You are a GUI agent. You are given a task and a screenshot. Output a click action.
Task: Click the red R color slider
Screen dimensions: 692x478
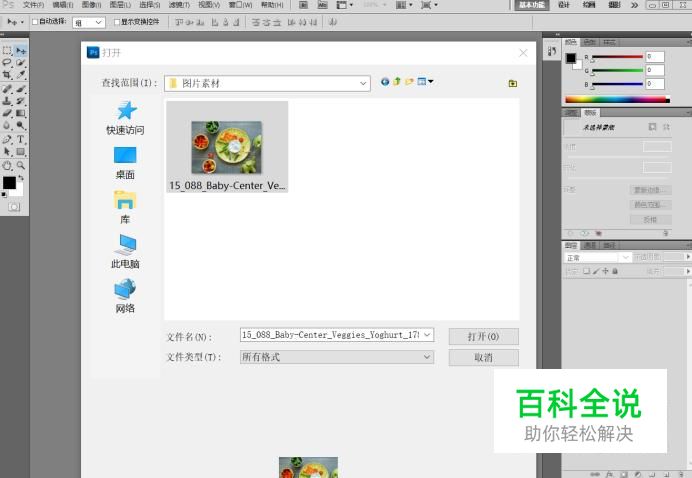(617, 57)
